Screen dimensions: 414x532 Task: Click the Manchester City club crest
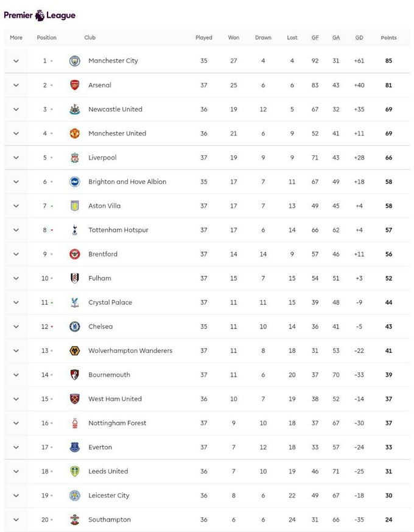[74, 61]
